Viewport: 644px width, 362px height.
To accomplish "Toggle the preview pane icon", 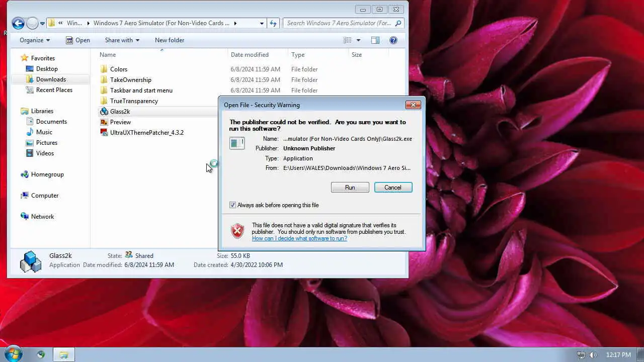I will point(375,40).
